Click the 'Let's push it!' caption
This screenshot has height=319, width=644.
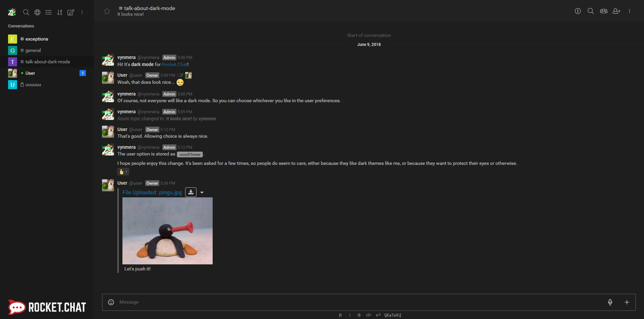click(x=138, y=269)
